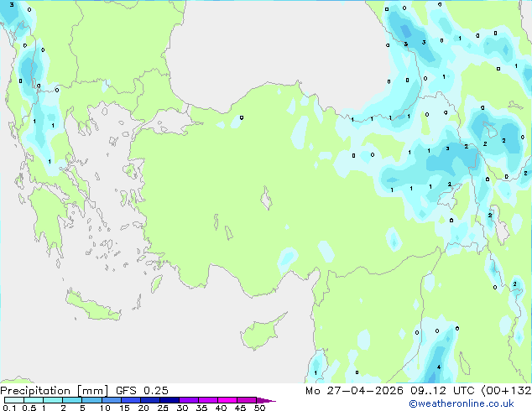Click the '20' legend scale label
Viewport: 532px width, 411px height.
tap(143, 408)
